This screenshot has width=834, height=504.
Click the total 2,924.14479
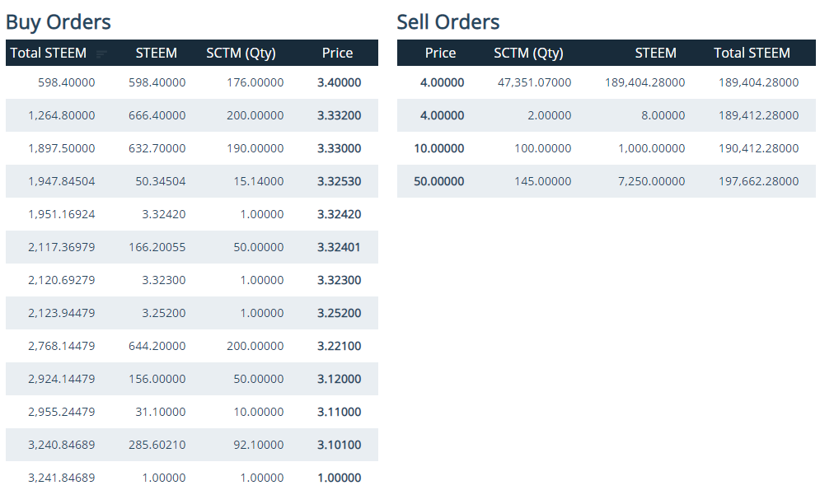click(x=62, y=379)
